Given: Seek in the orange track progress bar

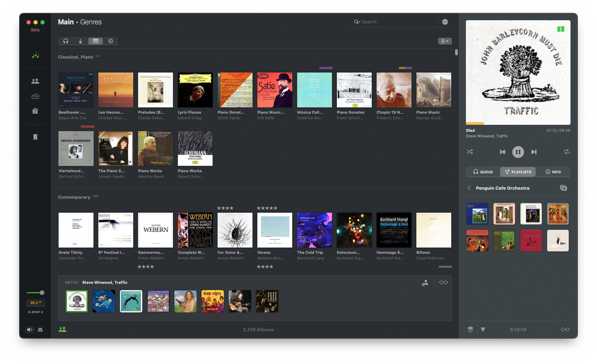Looking at the screenshot, I should click(x=518, y=123).
